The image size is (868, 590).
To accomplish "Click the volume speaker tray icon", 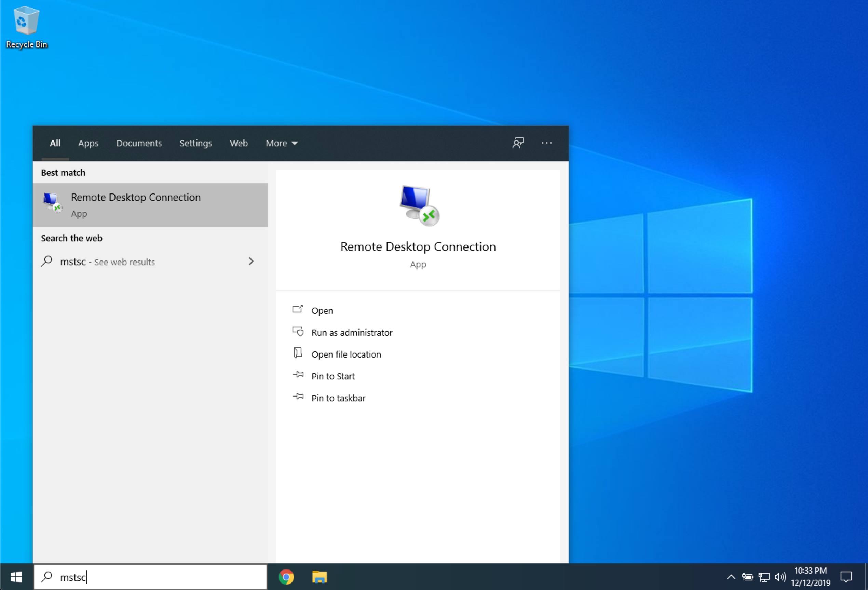I will (x=780, y=577).
